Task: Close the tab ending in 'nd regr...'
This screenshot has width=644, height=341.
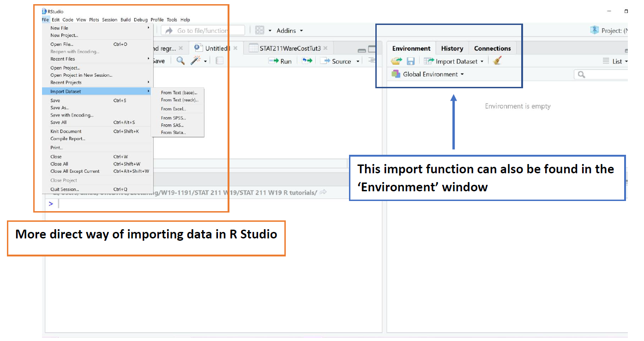Action: point(181,48)
